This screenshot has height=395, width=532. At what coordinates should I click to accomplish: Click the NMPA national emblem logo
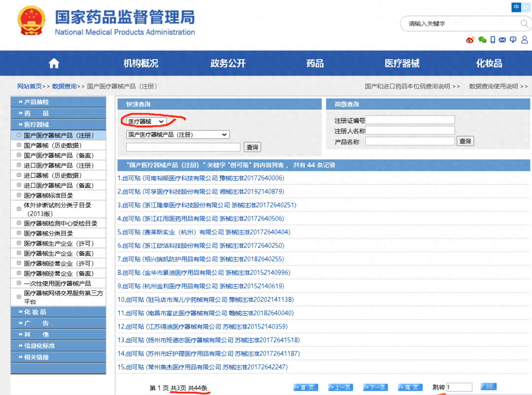31,21
